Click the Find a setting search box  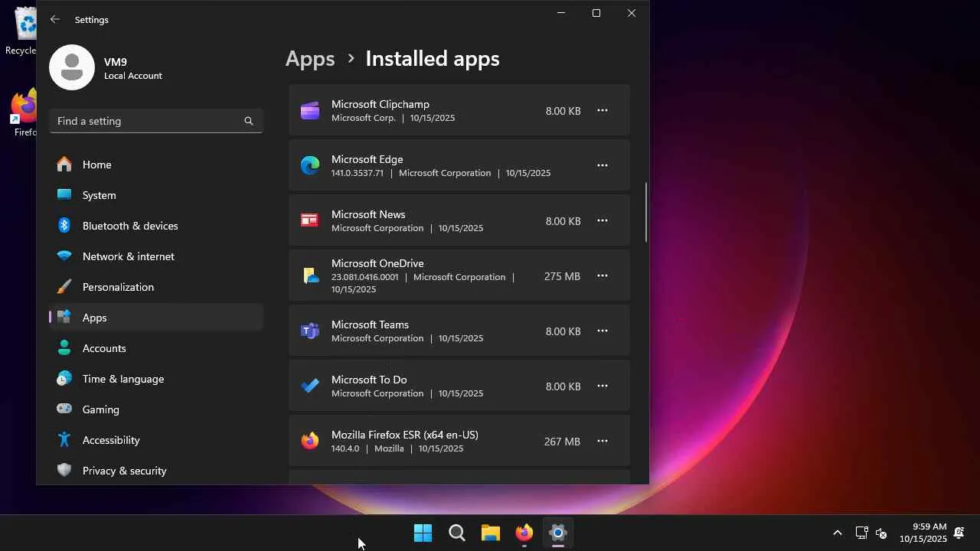click(x=156, y=121)
